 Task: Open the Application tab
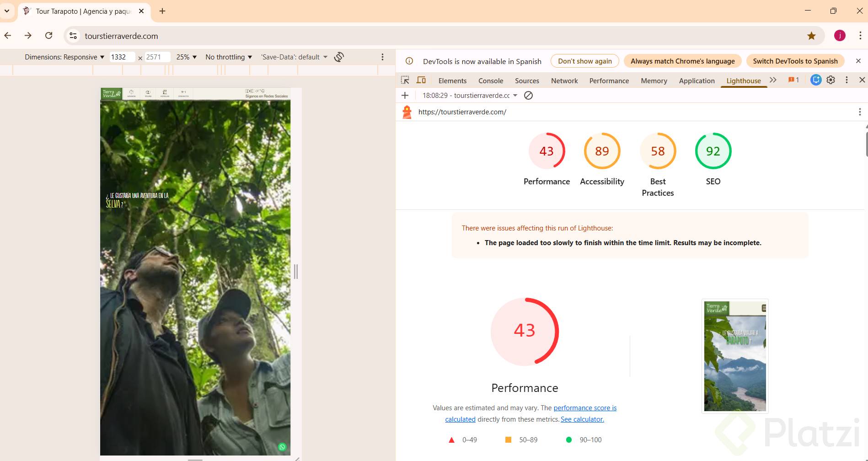(x=697, y=81)
